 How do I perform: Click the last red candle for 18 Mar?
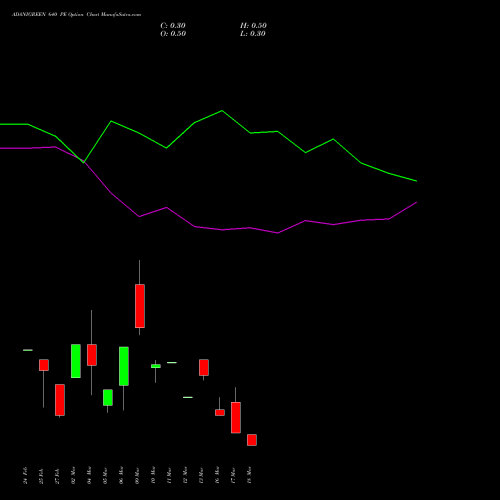(252, 440)
